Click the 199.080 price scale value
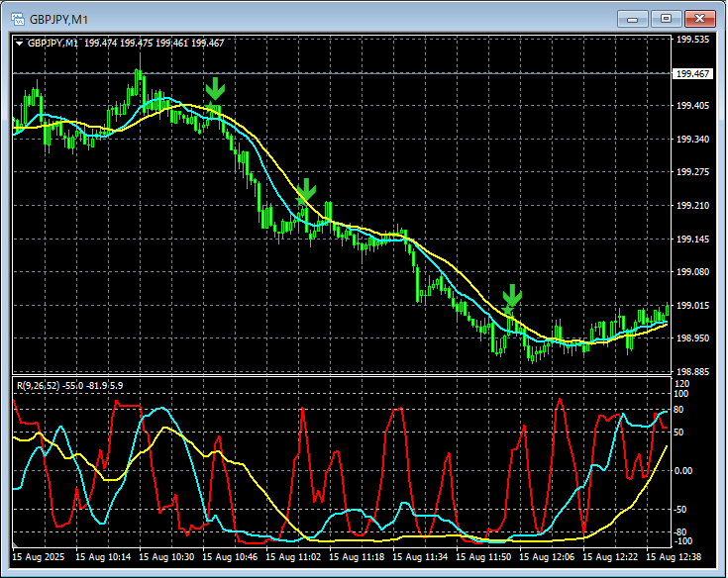The image size is (728, 578). click(x=692, y=272)
